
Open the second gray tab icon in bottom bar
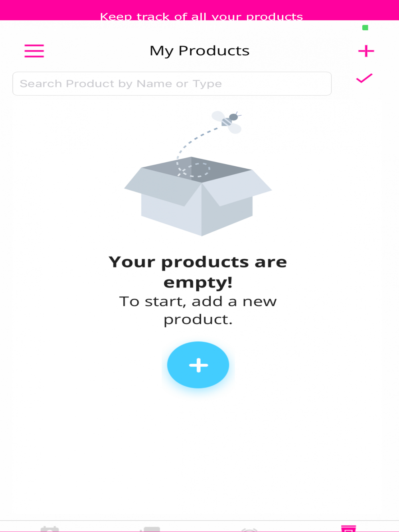click(x=150, y=529)
